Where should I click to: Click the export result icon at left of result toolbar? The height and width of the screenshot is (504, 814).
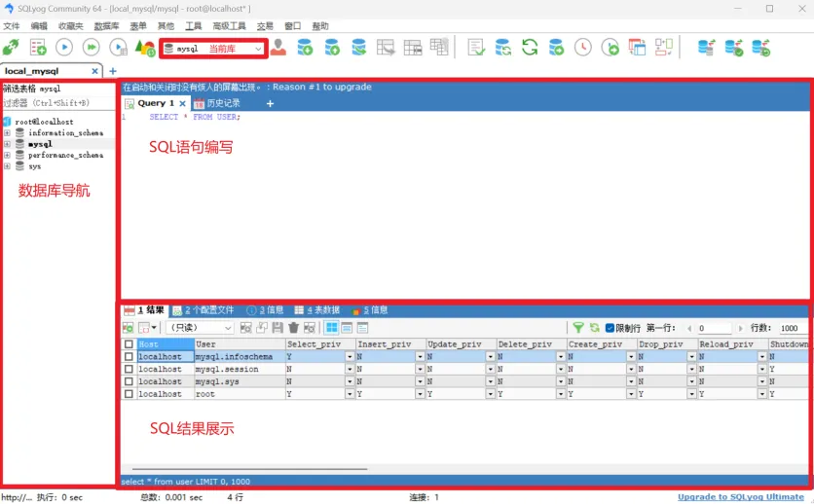pos(128,328)
